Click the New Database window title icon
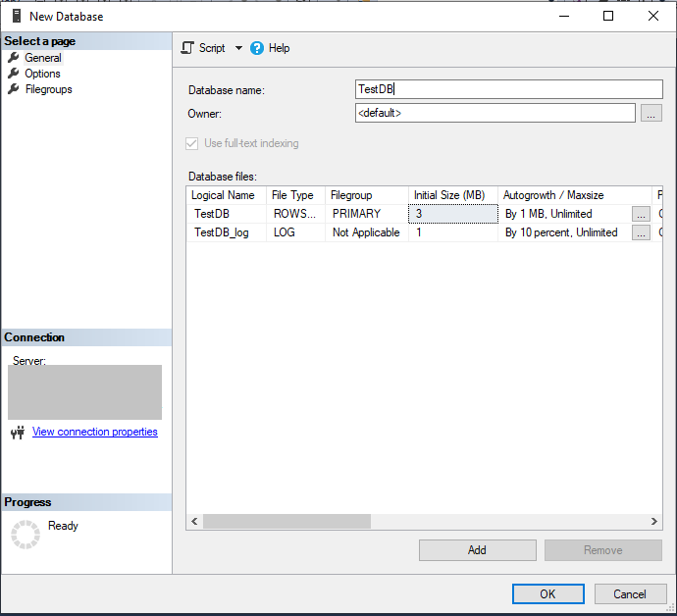Image resolution: width=677 pixels, height=616 pixels. click(16, 16)
